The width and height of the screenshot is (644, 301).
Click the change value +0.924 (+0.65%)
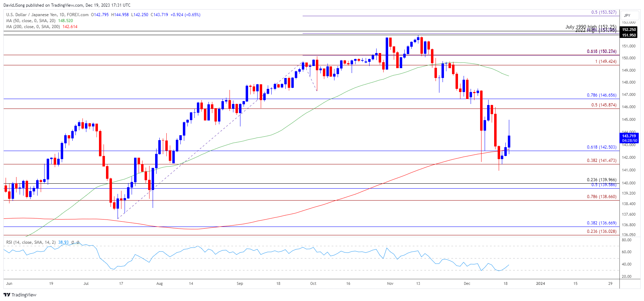pos(185,15)
